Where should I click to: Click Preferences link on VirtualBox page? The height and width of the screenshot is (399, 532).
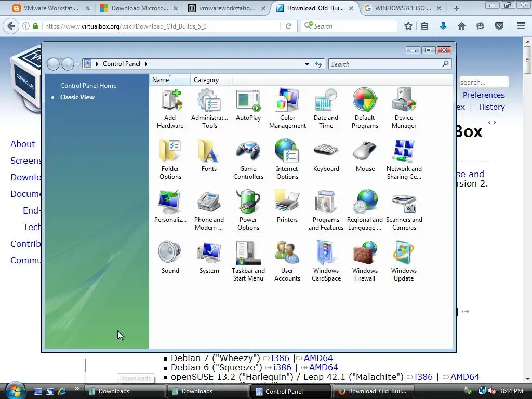(484, 95)
